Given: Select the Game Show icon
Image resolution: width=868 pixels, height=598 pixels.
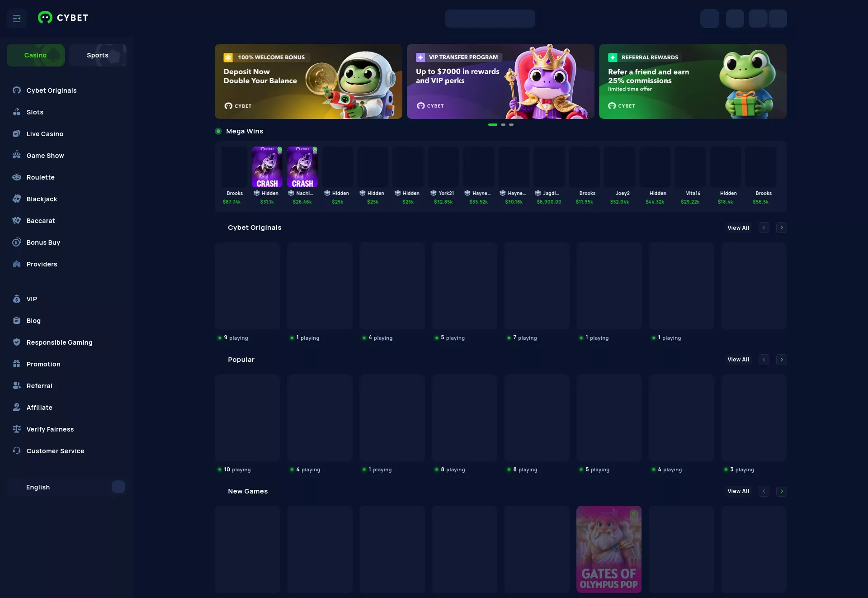Looking at the screenshot, I should [x=17, y=155].
